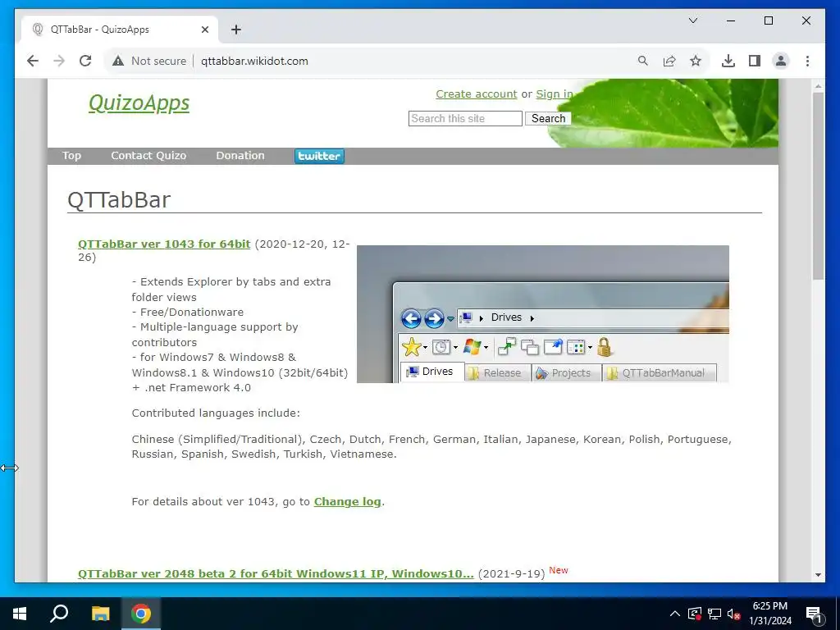The height and width of the screenshot is (630, 840).
Task: Share this page icon in address bar
Action: coord(669,61)
